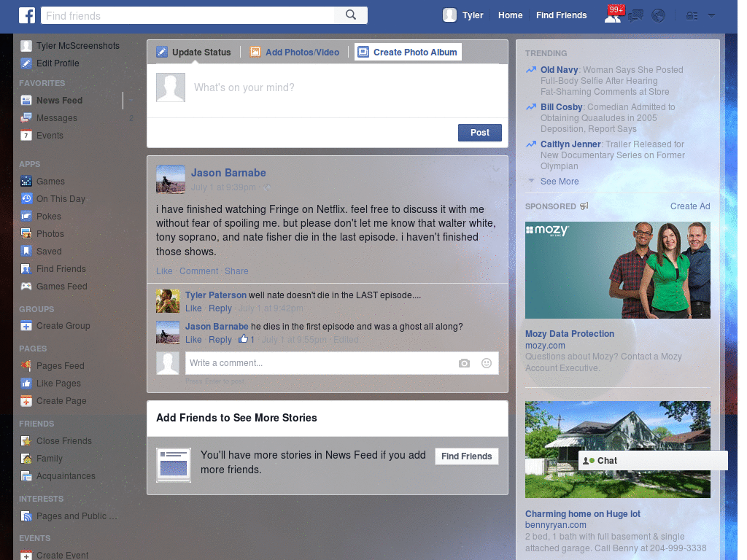
Task: Click the Events calendar icon
Action: [x=26, y=136]
